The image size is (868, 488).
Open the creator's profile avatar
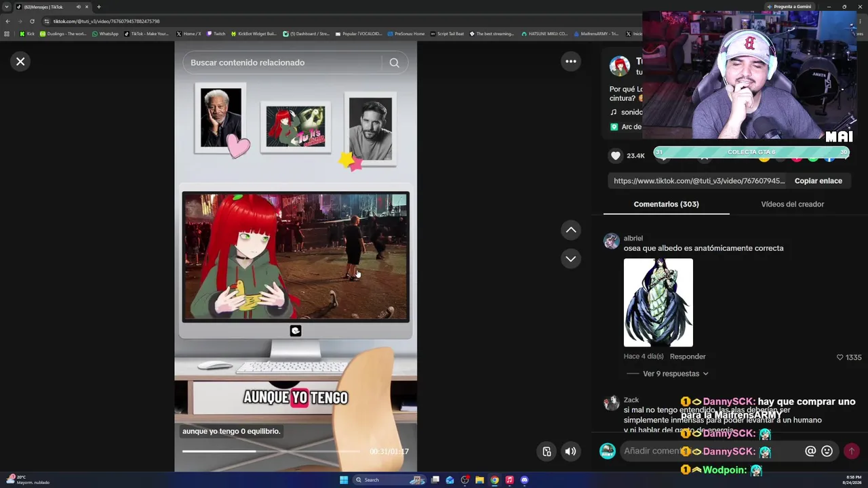pyautogui.click(x=619, y=66)
